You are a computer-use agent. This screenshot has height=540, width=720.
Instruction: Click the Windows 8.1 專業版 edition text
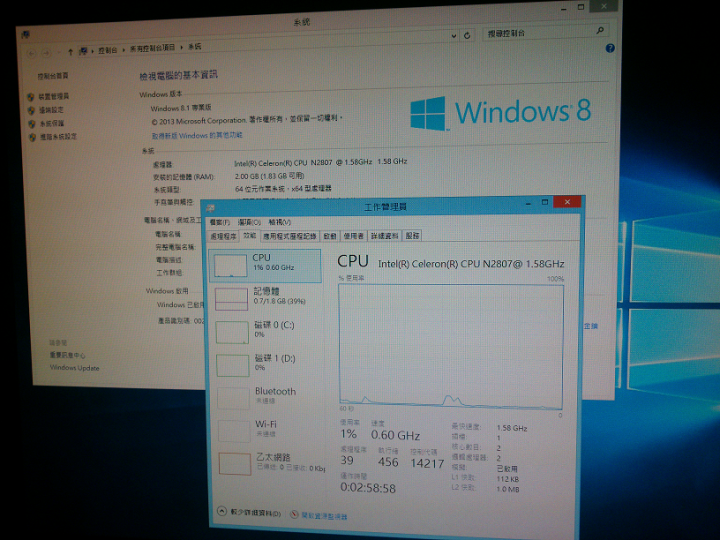(x=181, y=108)
